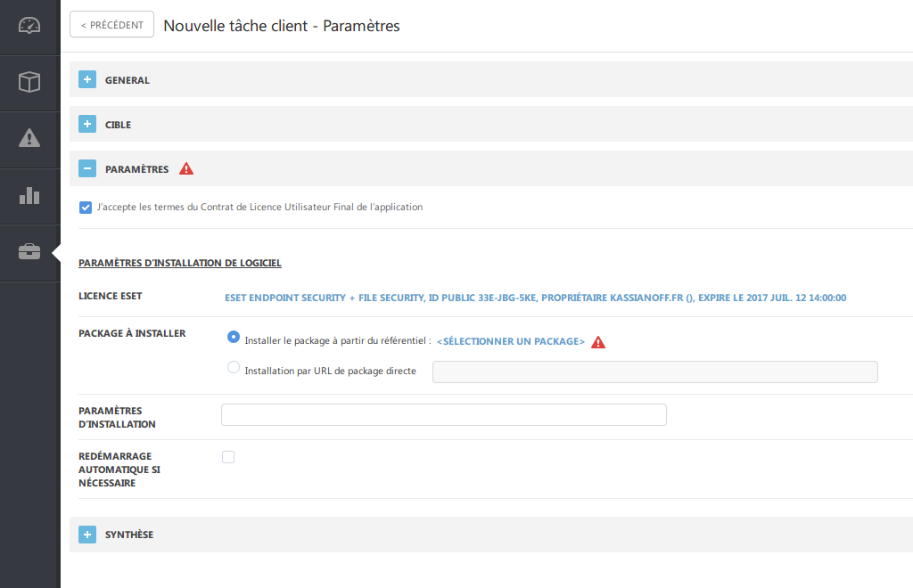Uncheck the license agreement acceptance checkbox
Image resolution: width=913 pixels, height=588 pixels.
86,208
